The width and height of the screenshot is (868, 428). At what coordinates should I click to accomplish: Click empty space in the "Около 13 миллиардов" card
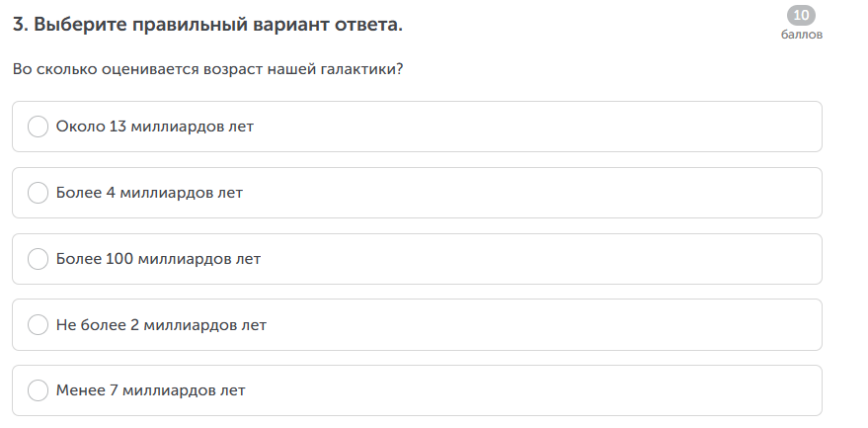(x=543, y=127)
